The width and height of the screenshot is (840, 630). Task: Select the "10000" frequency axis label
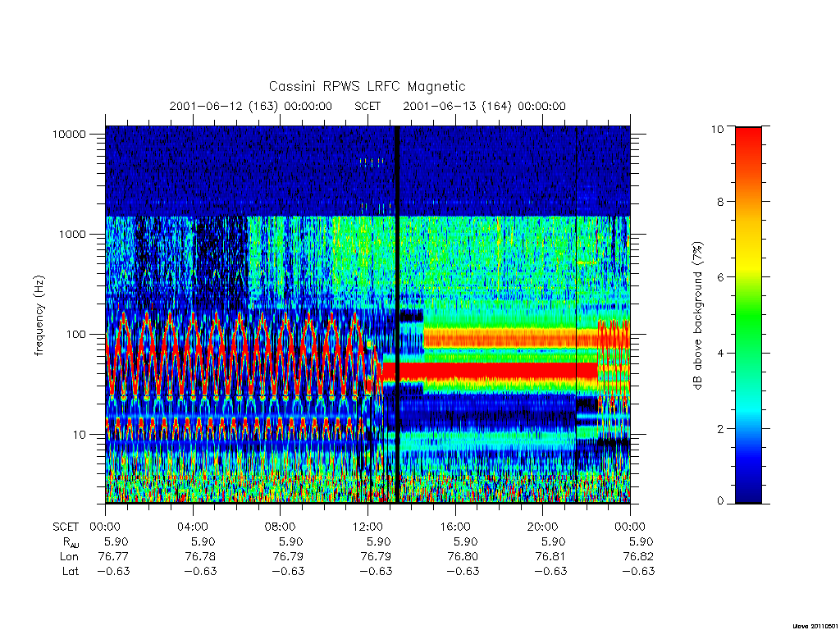tap(69, 135)
